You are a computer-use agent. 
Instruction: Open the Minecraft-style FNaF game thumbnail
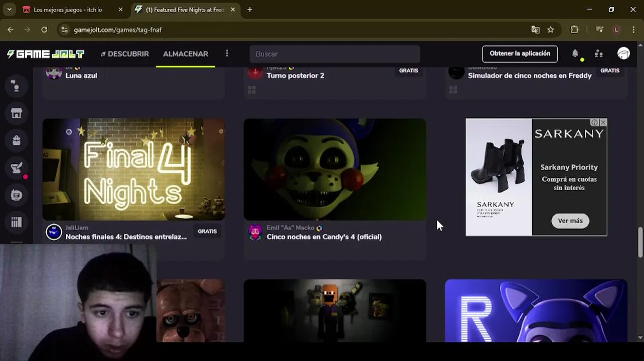(x=335, y=311)
